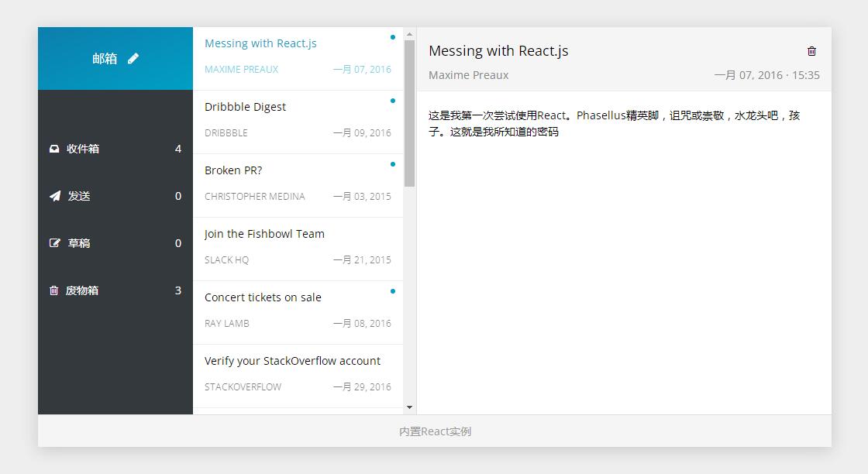868x474 pixels.
Task: Switch to the 草稿 folder
Action: pos(79,243)
